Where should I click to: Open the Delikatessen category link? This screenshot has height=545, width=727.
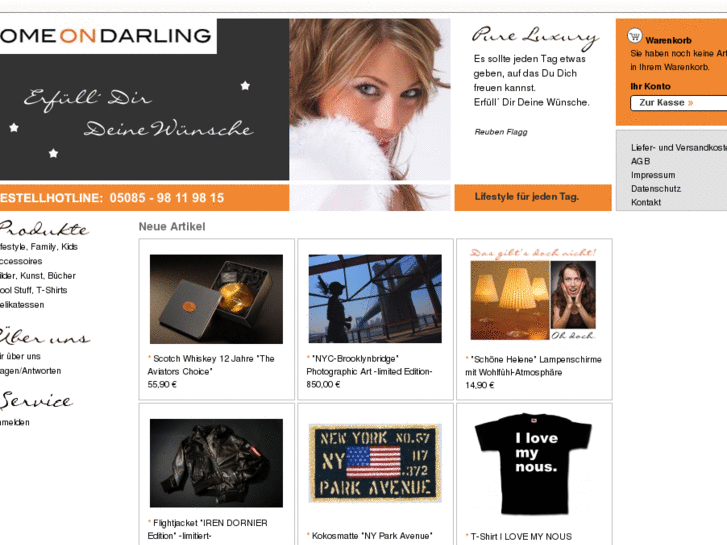[22, 305]
